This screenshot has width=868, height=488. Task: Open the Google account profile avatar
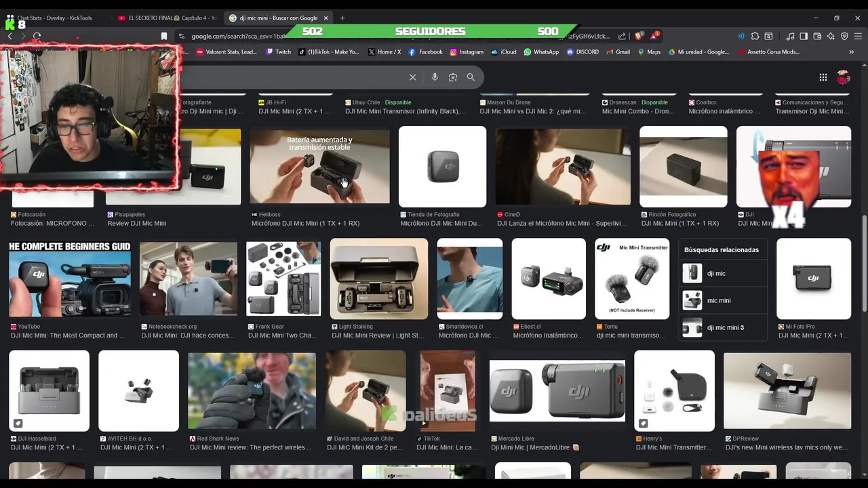pos(843,77)
